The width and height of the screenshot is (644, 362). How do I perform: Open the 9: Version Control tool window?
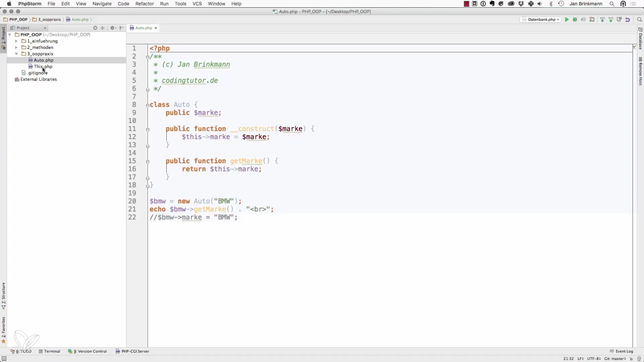(x=87, y=351)
